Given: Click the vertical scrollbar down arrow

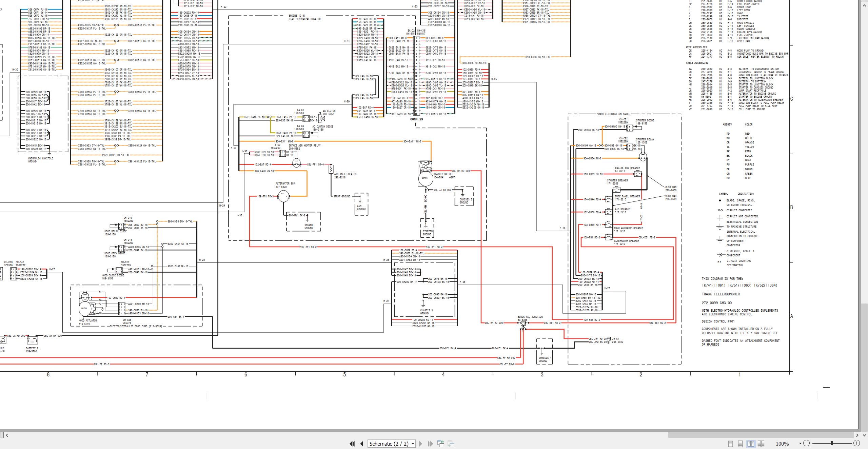Looking at the screenshot, I should click(864, 435).
